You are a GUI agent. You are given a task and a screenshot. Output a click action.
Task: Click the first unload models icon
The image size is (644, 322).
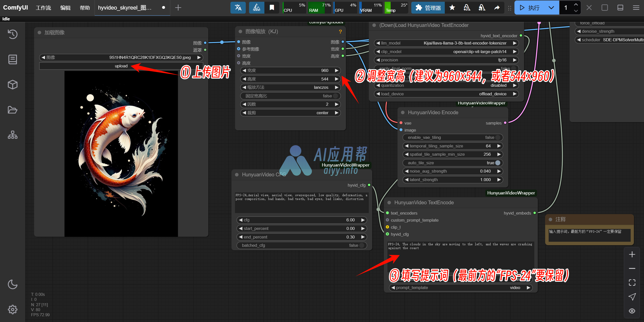(x=467, y=8)
